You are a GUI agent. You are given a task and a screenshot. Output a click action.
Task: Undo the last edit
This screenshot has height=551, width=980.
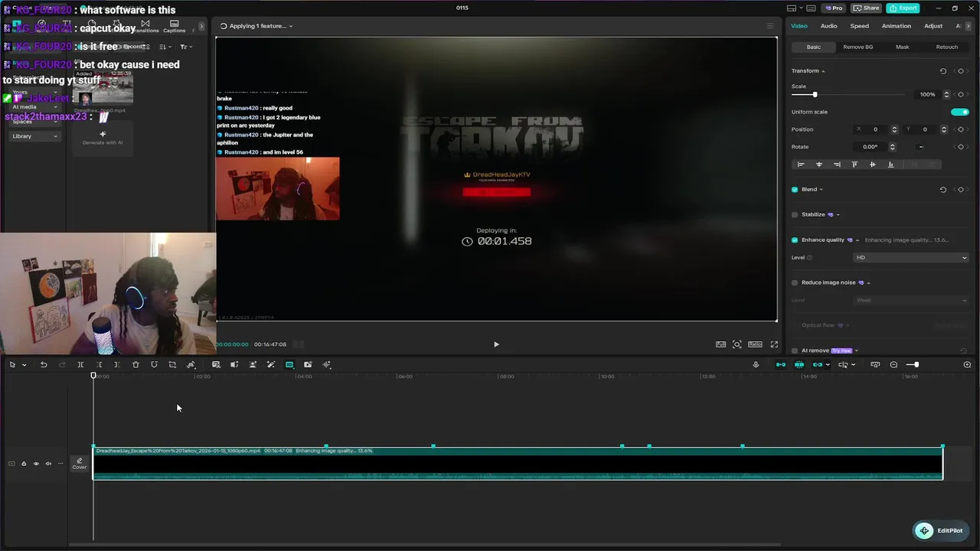pyautogui.click(x=44, y=364)
